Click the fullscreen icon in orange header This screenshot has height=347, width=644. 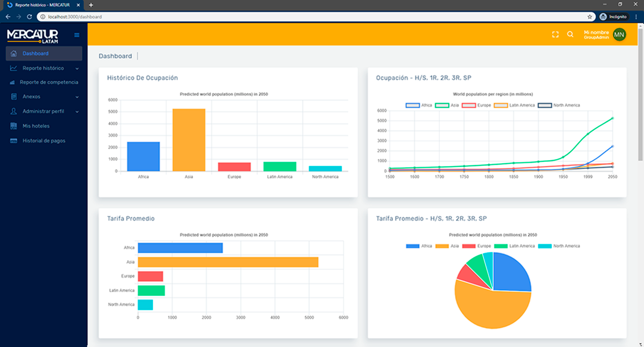coord(555,35)
